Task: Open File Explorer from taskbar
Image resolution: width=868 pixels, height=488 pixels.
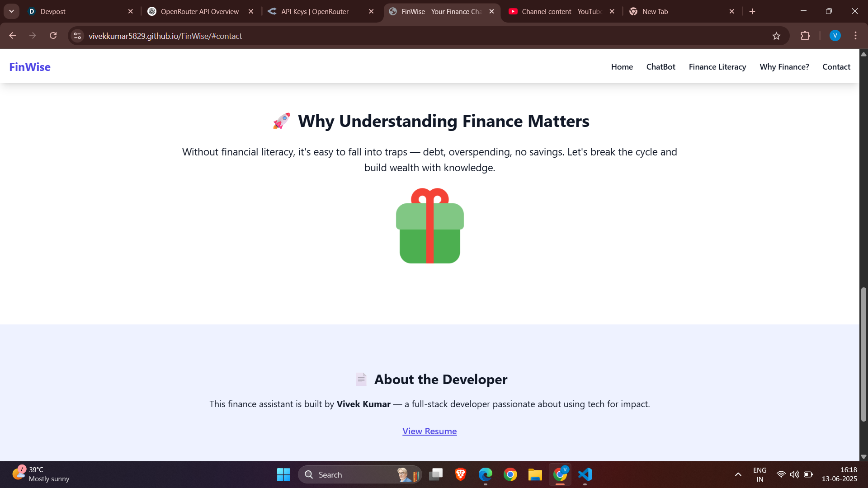Action: click(535, 474)
